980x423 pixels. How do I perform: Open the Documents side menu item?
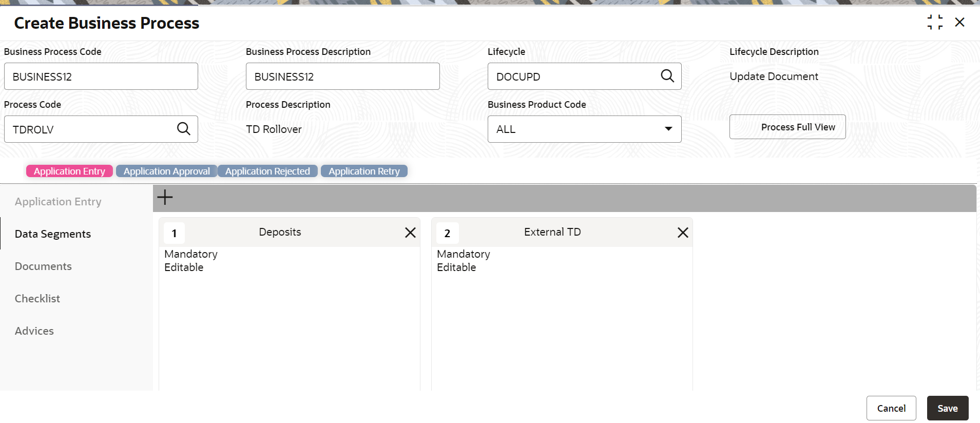[43, 266]
